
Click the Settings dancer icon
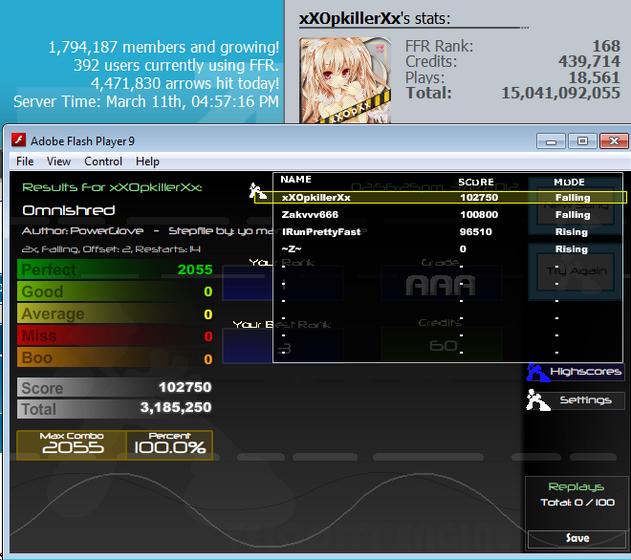pos(538,400)
